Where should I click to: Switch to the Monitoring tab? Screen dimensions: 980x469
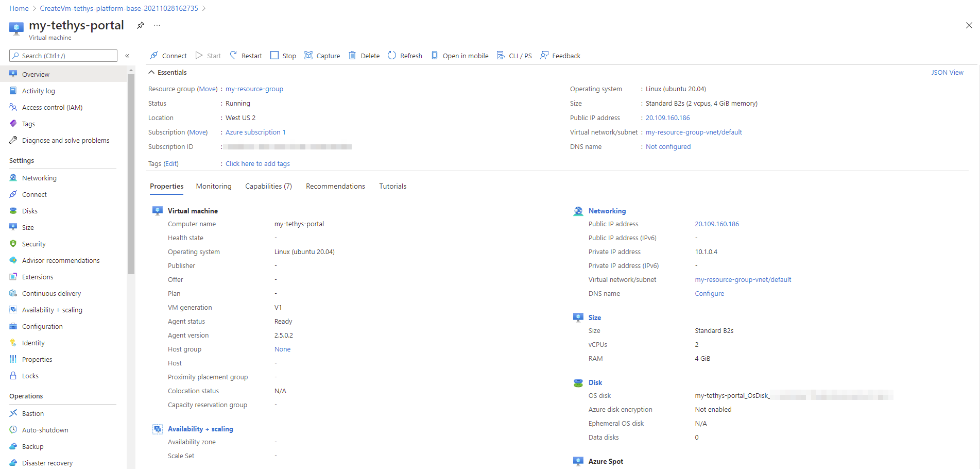(214, 186)
